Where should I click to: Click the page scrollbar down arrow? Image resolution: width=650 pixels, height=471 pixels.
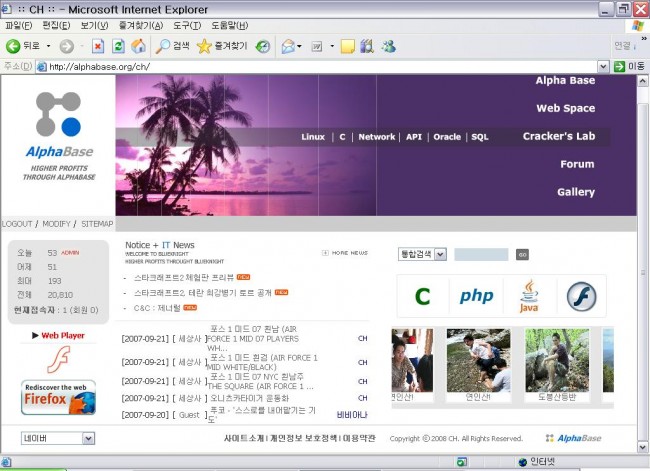pos(643,447)
